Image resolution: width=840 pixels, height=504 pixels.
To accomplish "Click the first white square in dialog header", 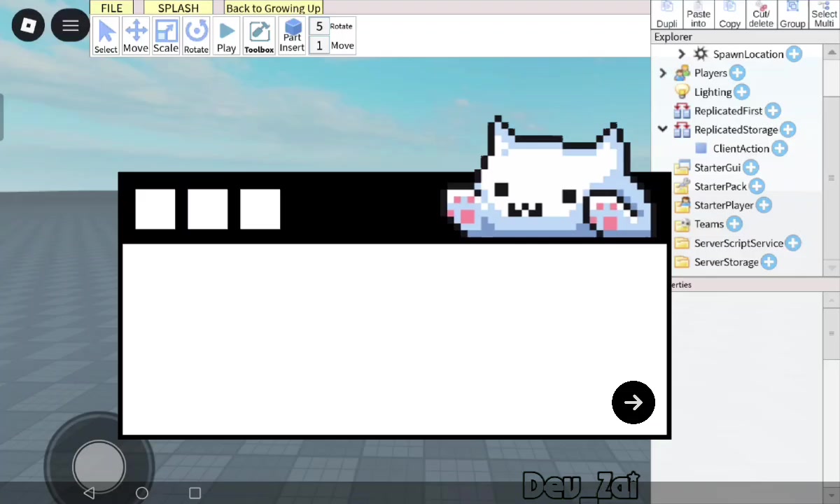I will pyautogui.click(x=155, y=209).
